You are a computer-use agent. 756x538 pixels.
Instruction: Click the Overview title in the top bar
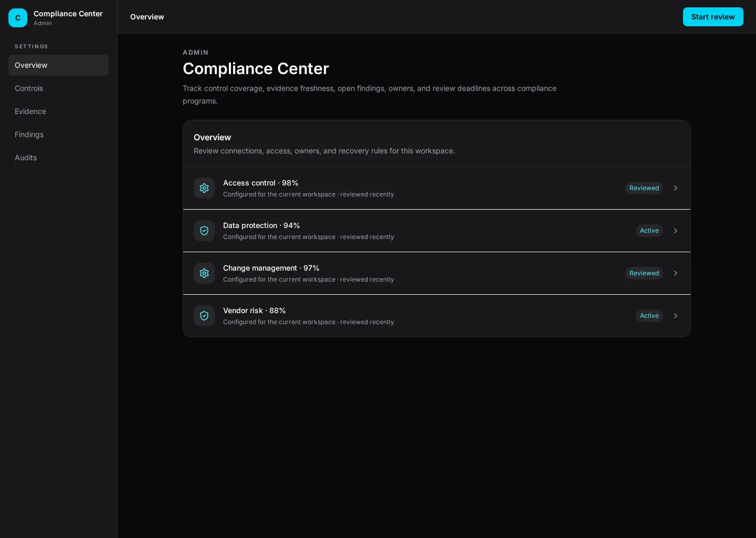click(x=147, y=17)
